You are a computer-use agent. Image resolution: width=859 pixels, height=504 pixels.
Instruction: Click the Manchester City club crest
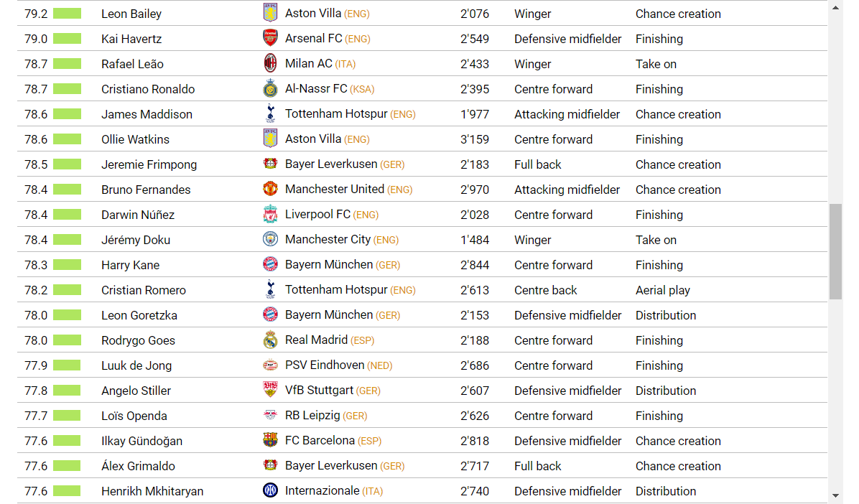pos(270,239)
